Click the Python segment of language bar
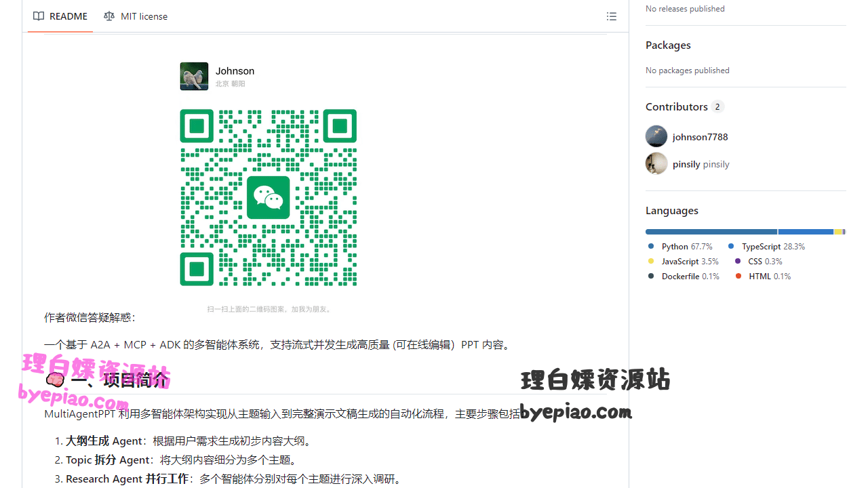868x488 pixels. coord(711,232)
